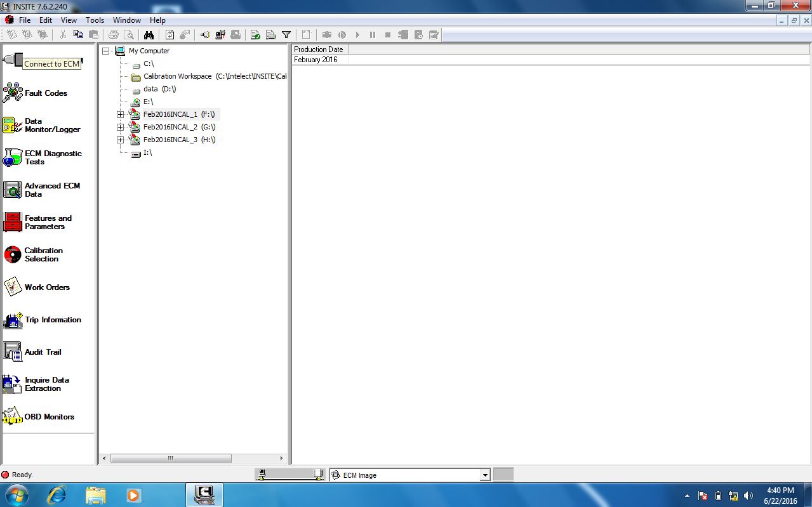Open the Edit menu

pyautogui.click(x=46, y=20)
